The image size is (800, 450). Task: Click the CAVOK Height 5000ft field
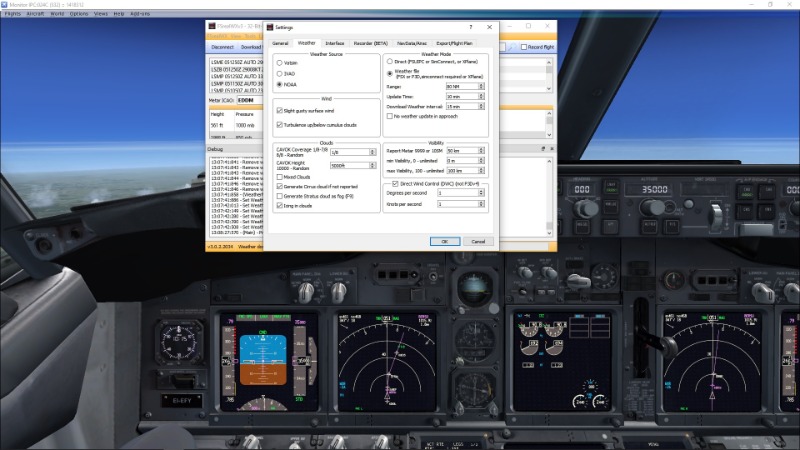pos(350,165)
